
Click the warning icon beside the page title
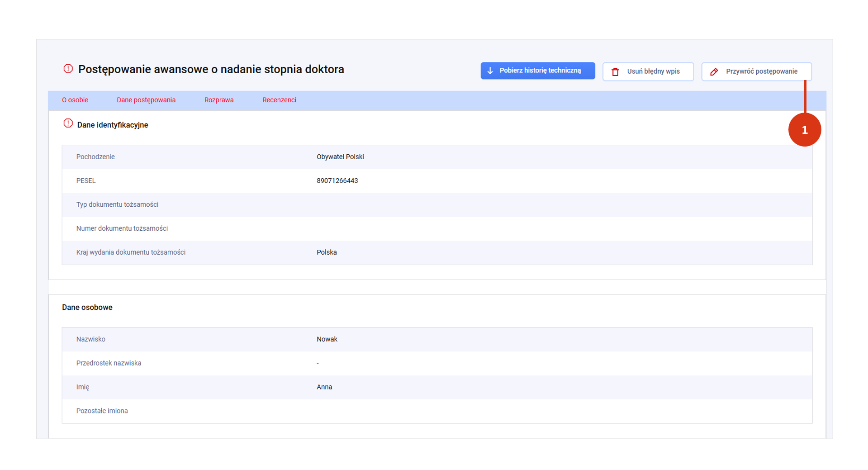click(x=68, y=69)
